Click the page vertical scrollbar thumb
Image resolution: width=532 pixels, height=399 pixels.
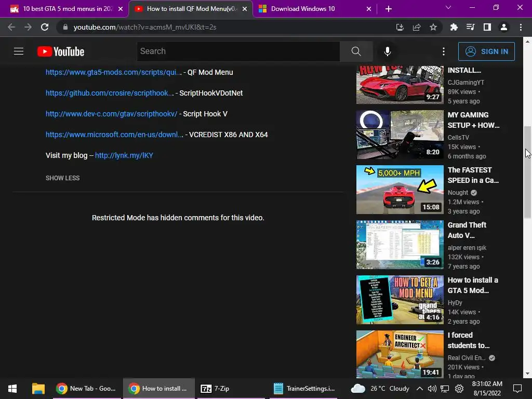tap(527, 172)
